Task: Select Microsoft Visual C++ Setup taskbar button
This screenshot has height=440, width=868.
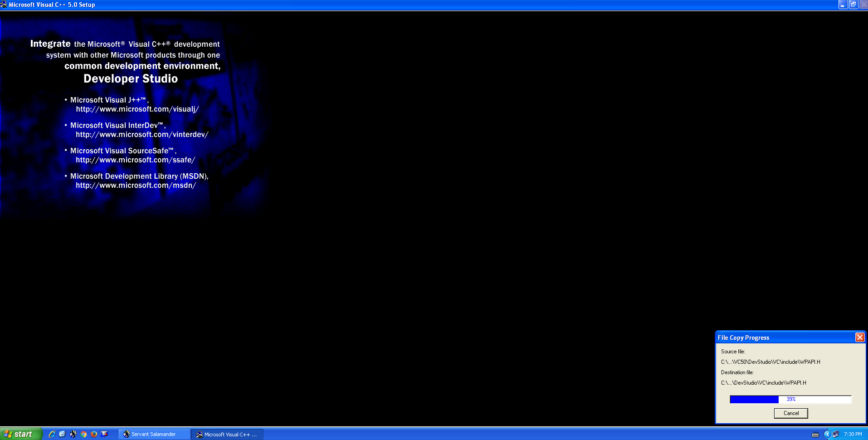Action: [x=227, y=434]
